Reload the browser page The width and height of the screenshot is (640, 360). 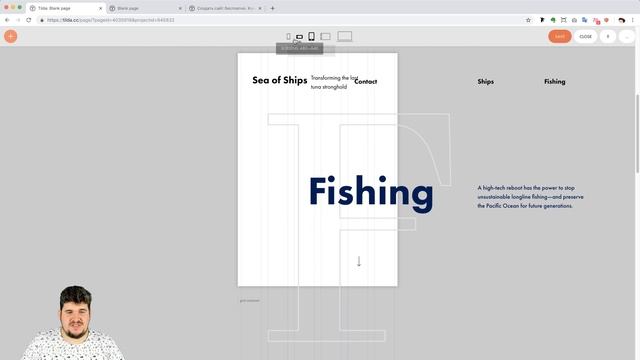29,20
